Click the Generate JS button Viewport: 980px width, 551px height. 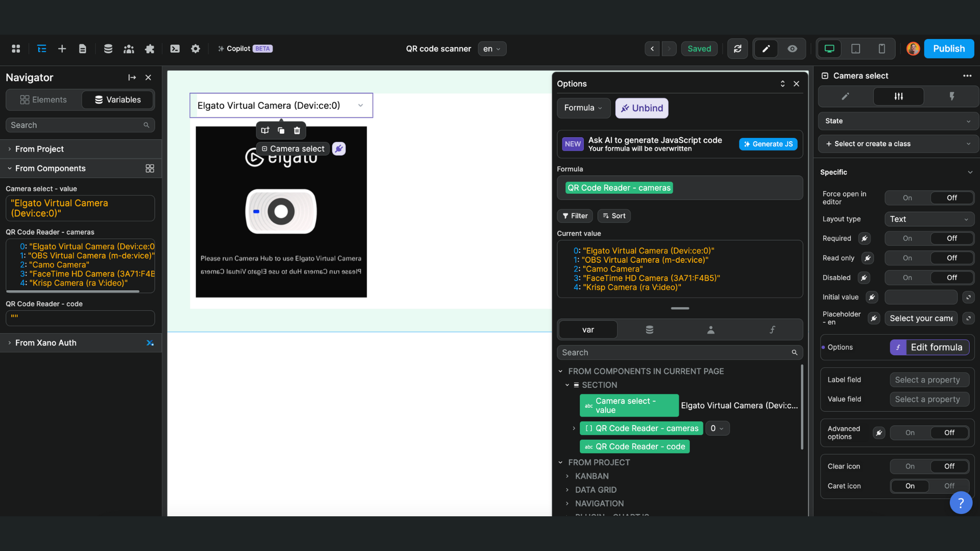point(768,144)
